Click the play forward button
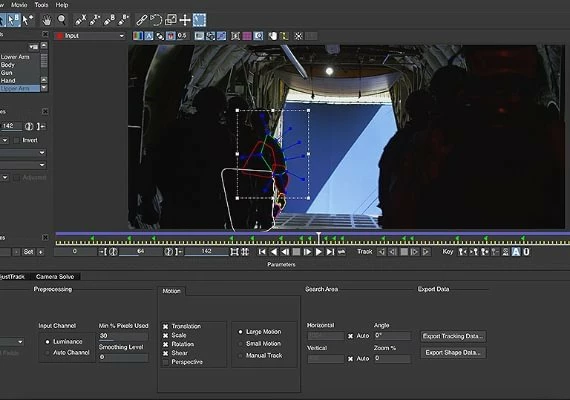The image size is (570, 400). pyautogui.click(x=319, y=252)
